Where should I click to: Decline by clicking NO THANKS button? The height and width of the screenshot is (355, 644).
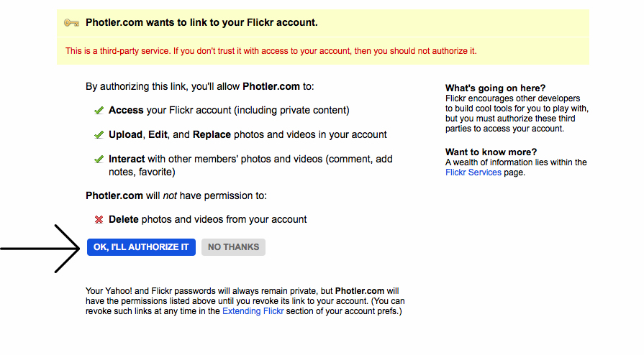click(x=233, y=247)
